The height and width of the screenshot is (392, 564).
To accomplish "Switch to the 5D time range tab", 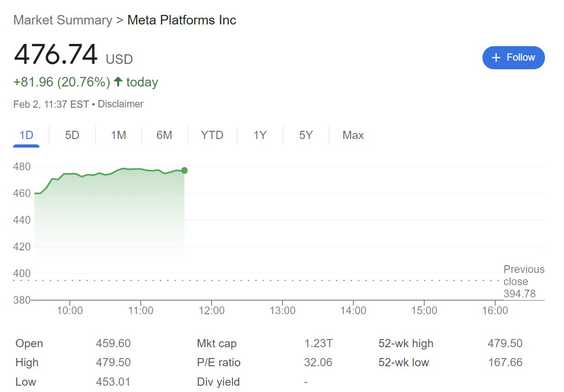I will pyautogui.click(x=72, y=135).
